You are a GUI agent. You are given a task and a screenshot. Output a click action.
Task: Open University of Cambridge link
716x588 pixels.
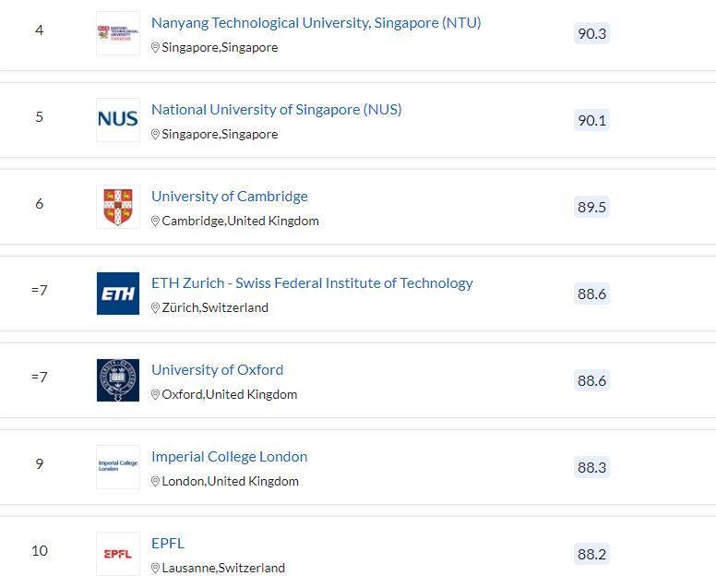[230, 197]
